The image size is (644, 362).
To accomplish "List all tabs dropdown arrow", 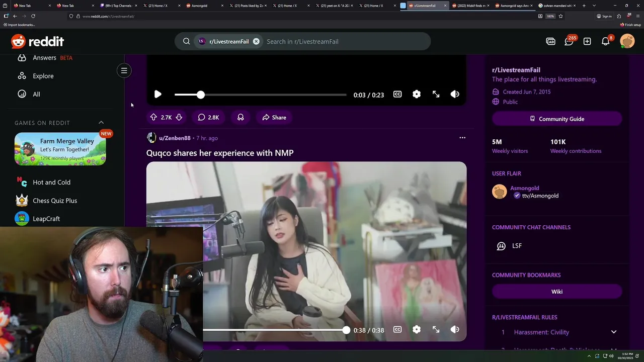I will (x=594, y=6).
